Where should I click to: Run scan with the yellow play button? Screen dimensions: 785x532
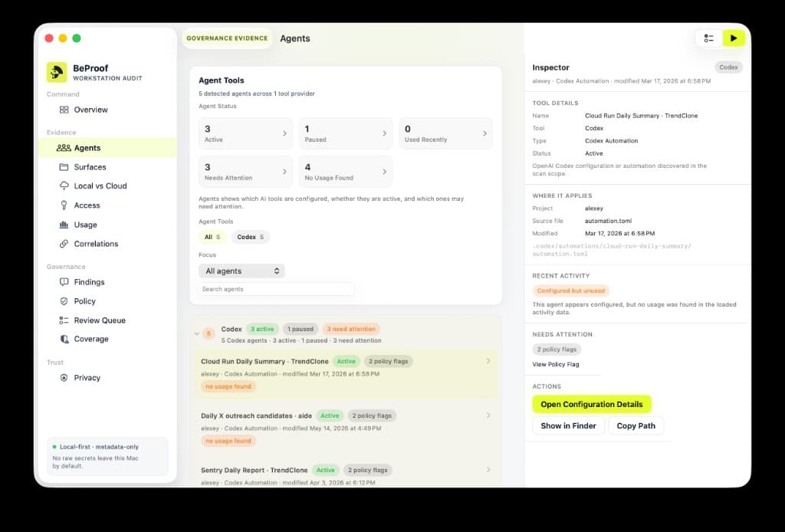tap(734, 38)
